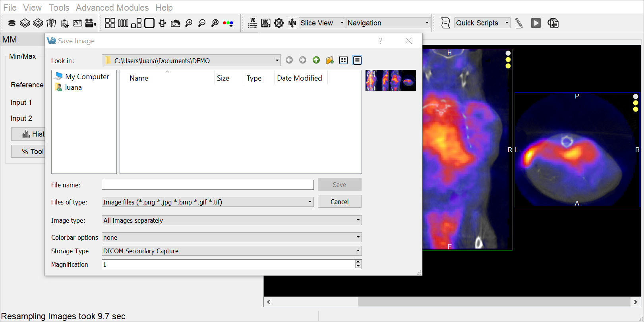Click the create new folder icon

click(x=330, y=60)
